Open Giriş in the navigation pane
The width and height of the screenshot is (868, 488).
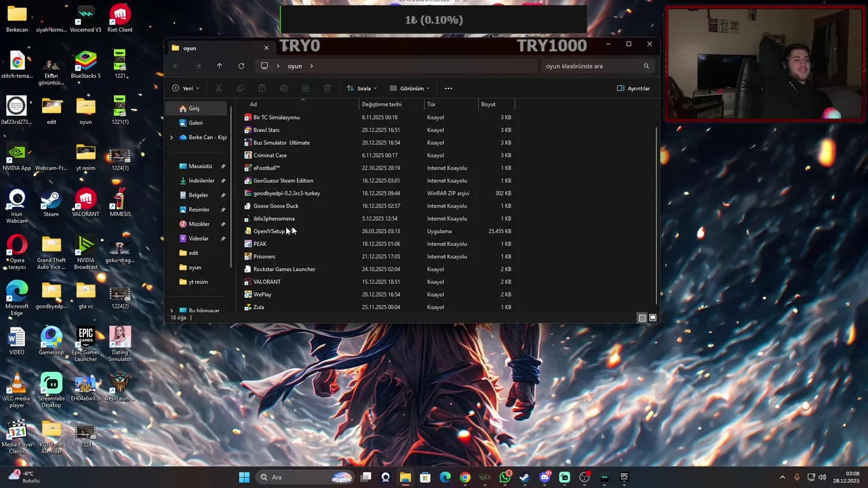tap(197, 108)
